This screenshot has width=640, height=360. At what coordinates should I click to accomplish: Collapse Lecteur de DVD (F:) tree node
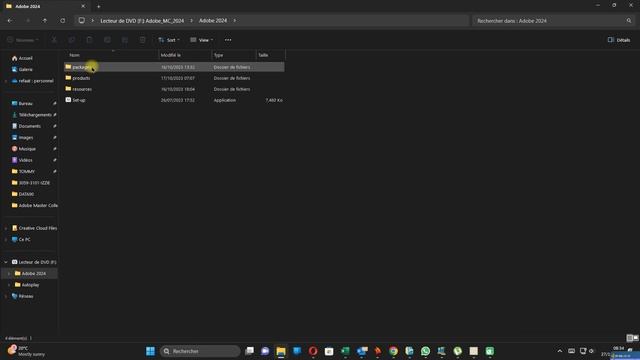pyautogui.click(x=6, y=262)
